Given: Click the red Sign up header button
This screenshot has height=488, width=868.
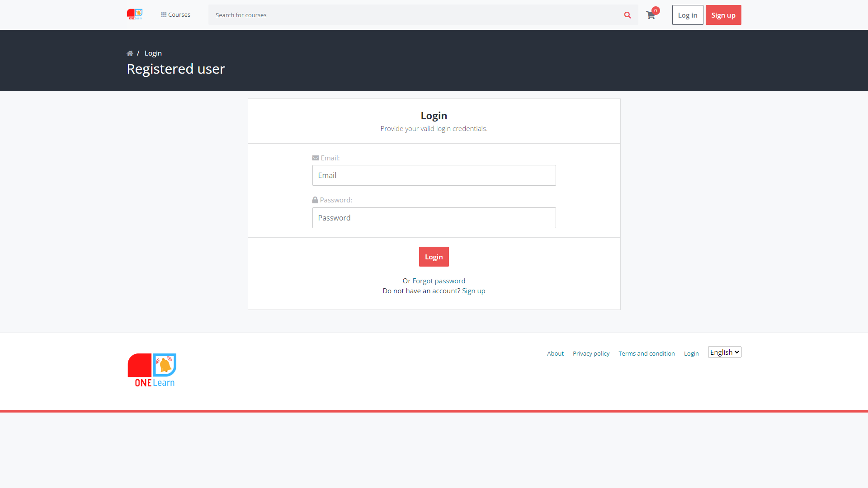Looking at the screenshot, I should pos(723,15).
